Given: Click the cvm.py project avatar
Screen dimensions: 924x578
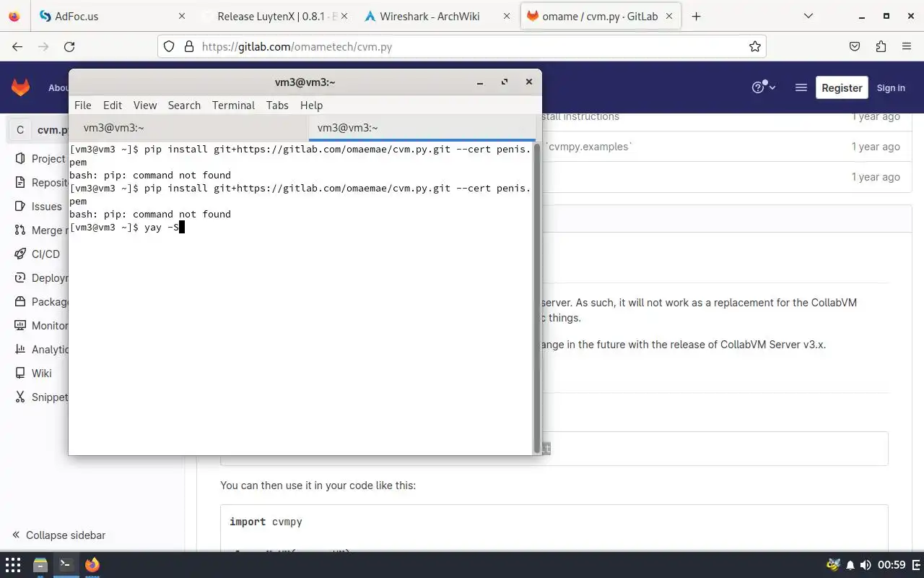Looking at the screenshot, I should click(20, 130).
